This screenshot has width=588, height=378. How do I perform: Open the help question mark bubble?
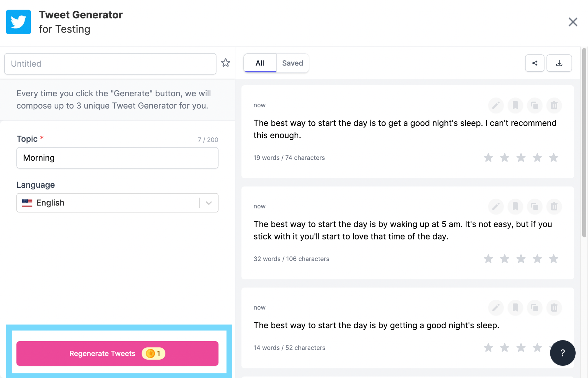tap(562, 353)
